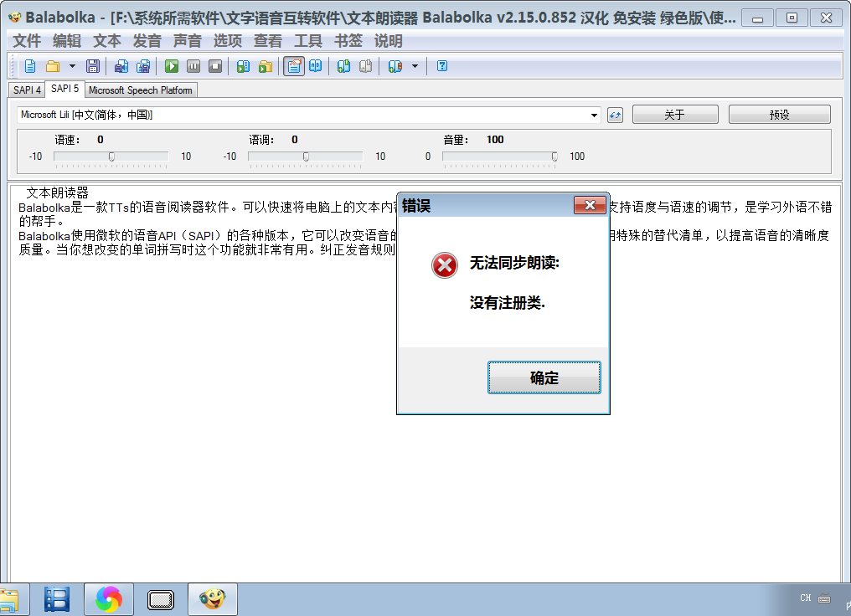Open the rounded rectangle app on the taskbar
Screen dimensions: 851x616
point(161,600)
